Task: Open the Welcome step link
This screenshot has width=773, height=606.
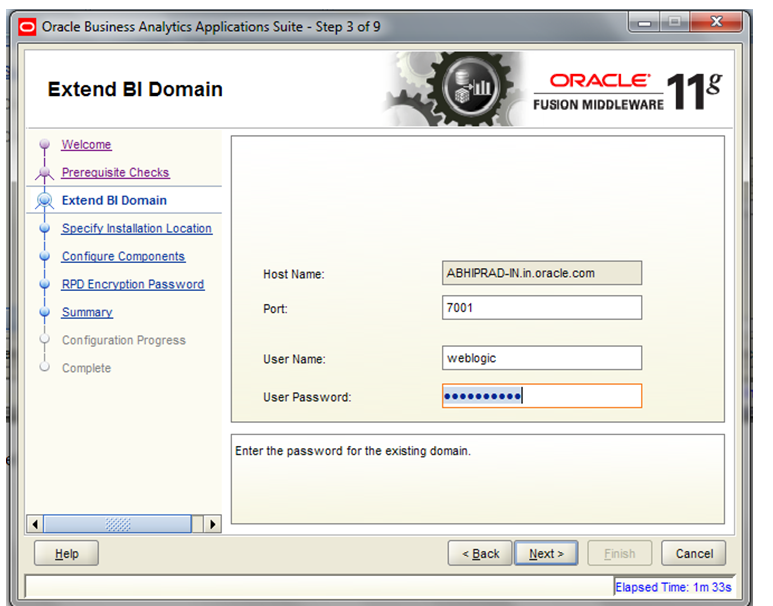Action: point(86,144)
